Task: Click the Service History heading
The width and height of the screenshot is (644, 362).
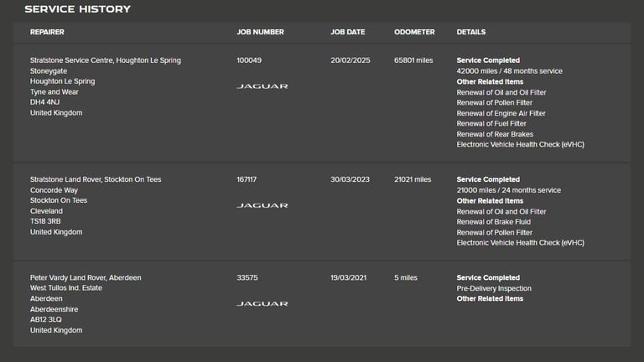Action: pyautogui.click(x=77, y=9)
